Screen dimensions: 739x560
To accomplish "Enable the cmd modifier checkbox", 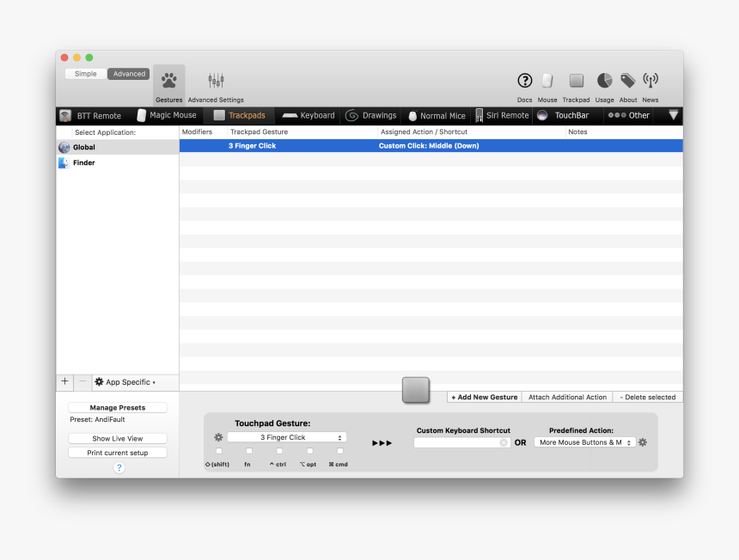I will click(x=339, y=451).
